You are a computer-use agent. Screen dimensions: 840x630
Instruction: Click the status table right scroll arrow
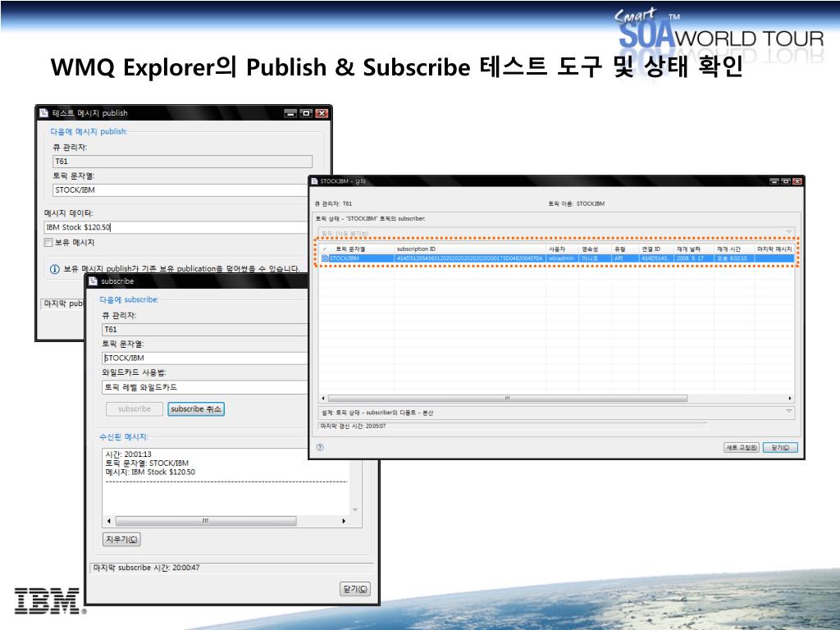pos(790,399)
